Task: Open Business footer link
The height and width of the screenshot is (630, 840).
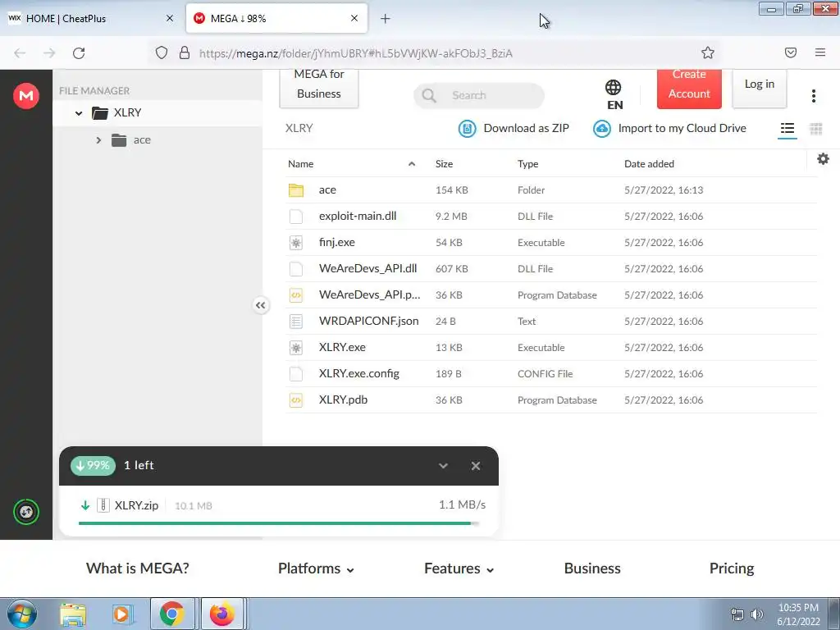Action: click(x=592, y=568)
